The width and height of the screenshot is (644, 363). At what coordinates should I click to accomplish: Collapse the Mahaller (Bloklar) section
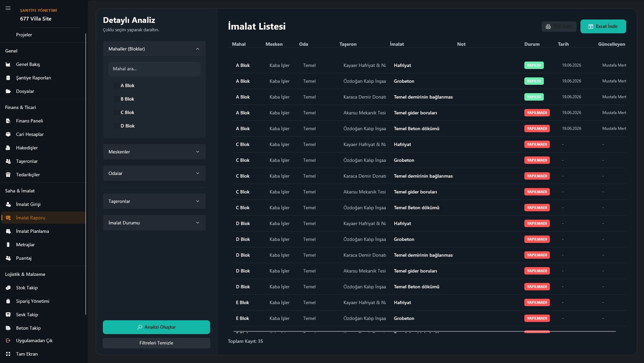(154, 49)
